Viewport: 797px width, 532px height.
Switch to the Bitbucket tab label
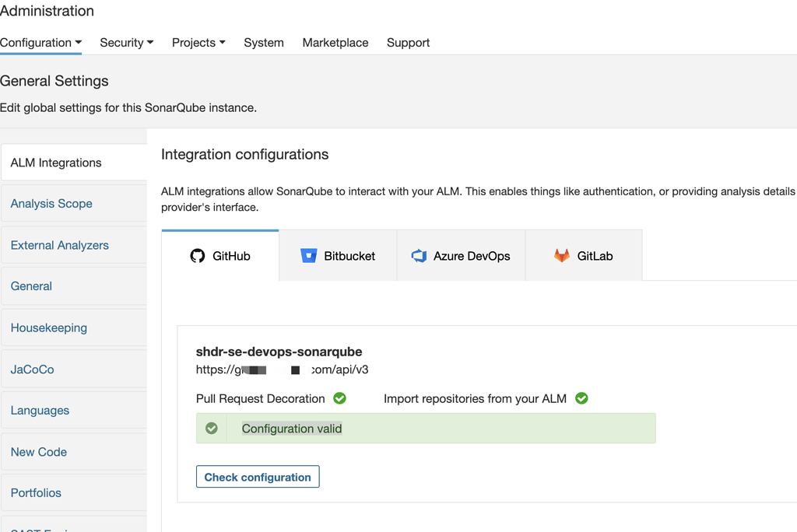coord(349,256)
